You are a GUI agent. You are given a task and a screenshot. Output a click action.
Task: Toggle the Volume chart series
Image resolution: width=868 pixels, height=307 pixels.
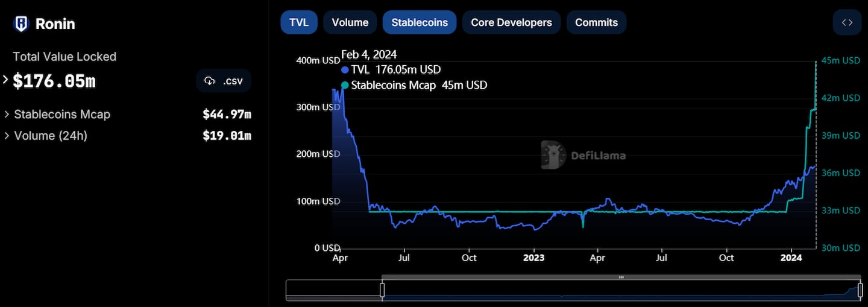(x=350, y=22)
